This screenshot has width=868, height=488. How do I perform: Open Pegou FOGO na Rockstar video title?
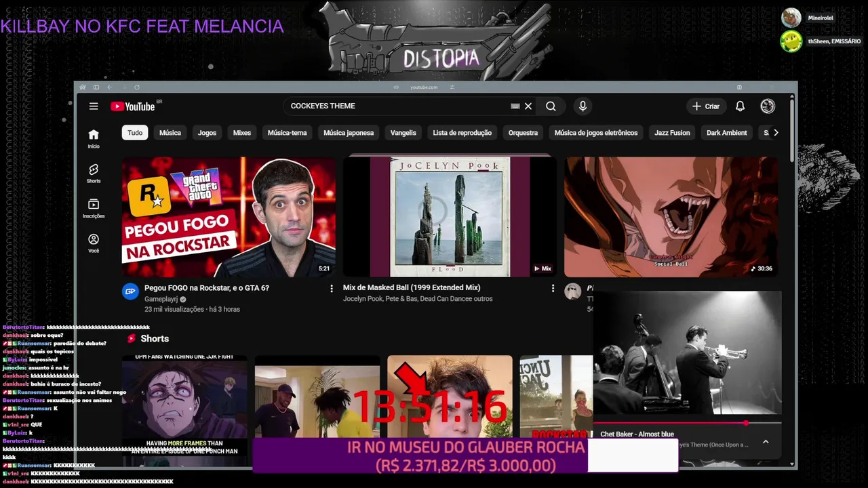[207, 288]
